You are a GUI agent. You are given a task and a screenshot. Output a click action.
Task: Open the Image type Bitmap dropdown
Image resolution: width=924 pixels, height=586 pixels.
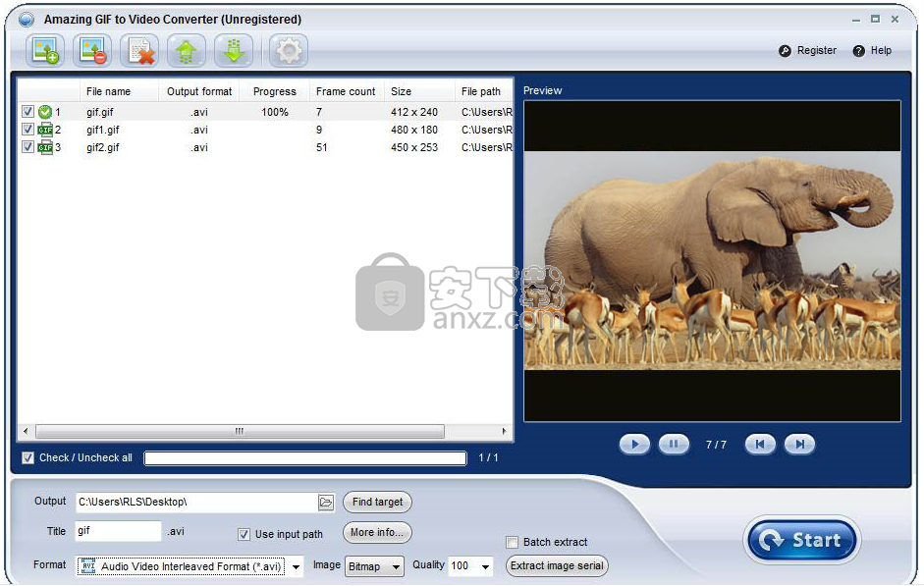point(396,566)
